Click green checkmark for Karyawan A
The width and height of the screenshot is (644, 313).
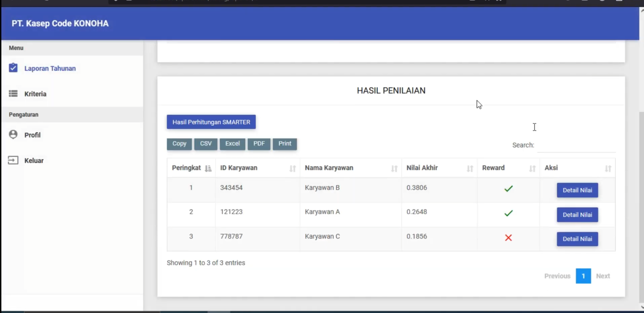[508, 213]
